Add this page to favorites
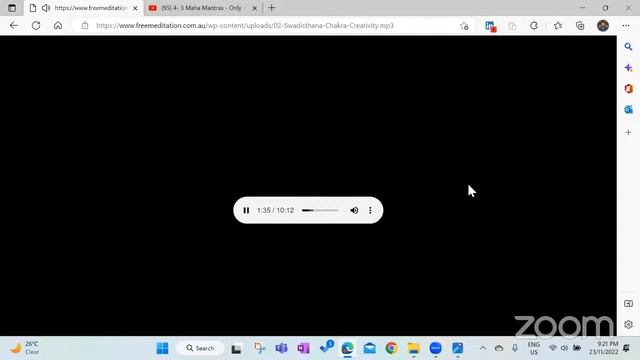The image size is (640, 360). tap(464, 26)
